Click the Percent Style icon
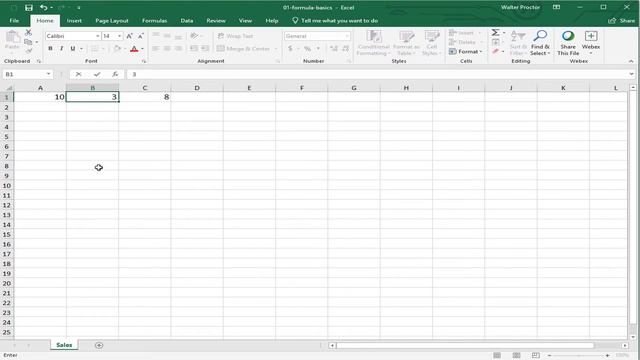The width and height of the screenshot is (640, 360). tap(307, 49)
